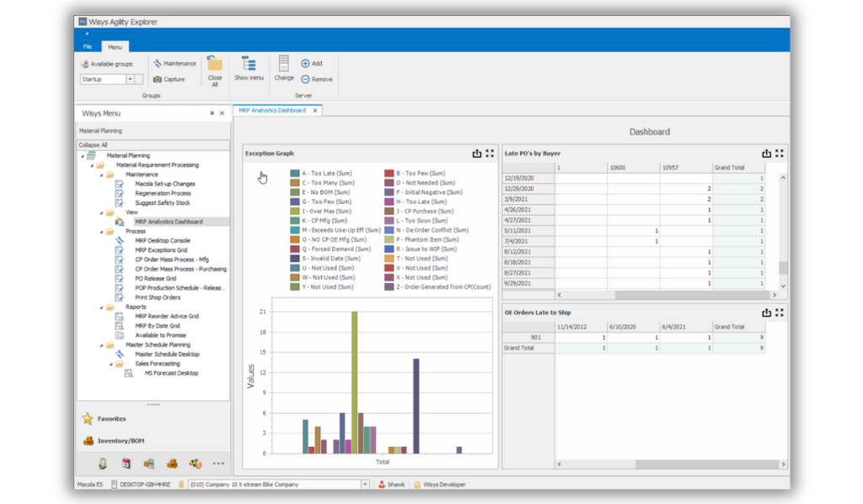Open MRP Exceptions Grid in tree
The image size is (863, 504).
[161, 250]
